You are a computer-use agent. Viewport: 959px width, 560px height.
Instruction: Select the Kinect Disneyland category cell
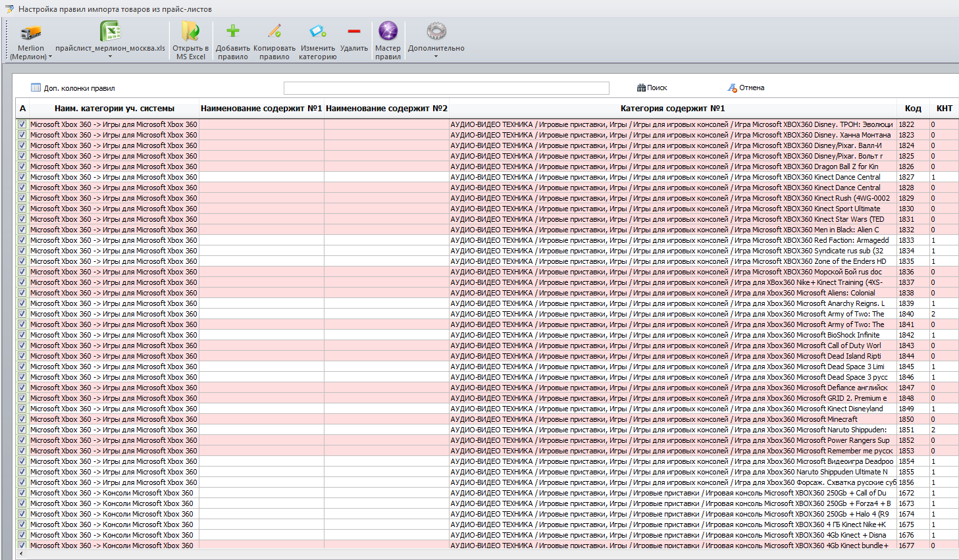point(673,409)
